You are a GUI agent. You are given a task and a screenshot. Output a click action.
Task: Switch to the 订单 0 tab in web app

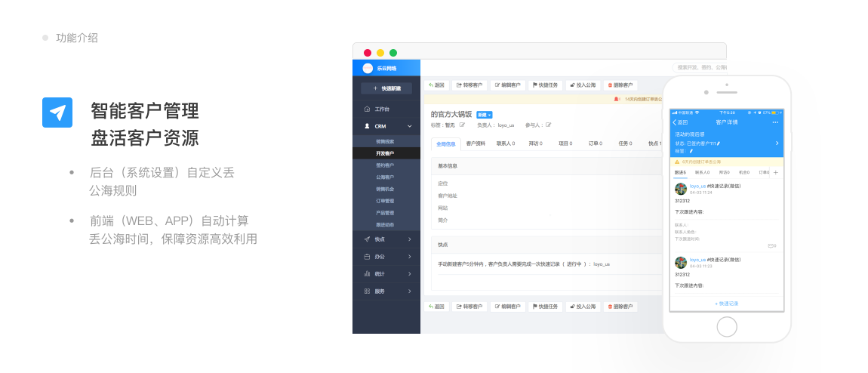point(596,143)
